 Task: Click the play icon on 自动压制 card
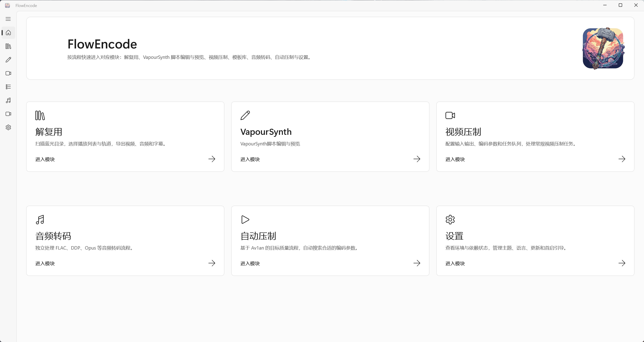(245, 220)
